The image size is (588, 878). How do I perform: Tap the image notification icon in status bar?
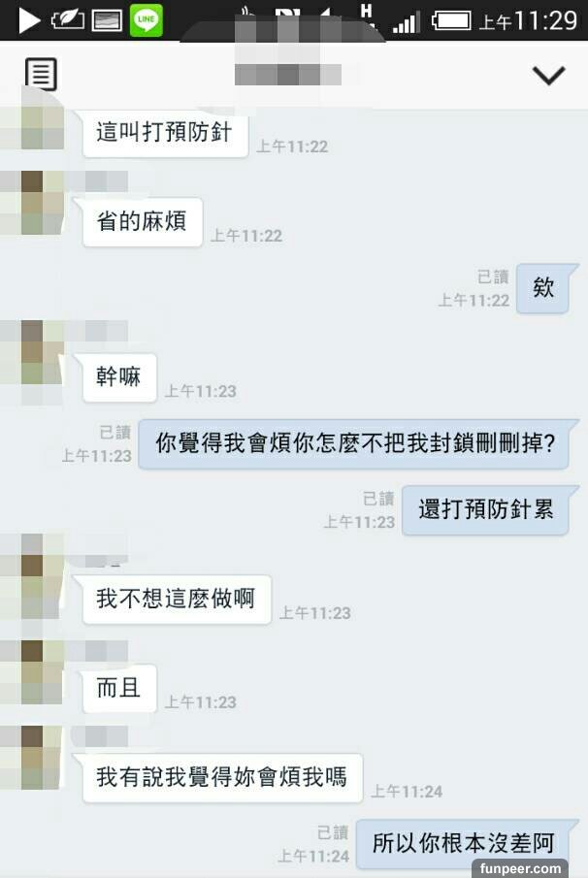107,20
